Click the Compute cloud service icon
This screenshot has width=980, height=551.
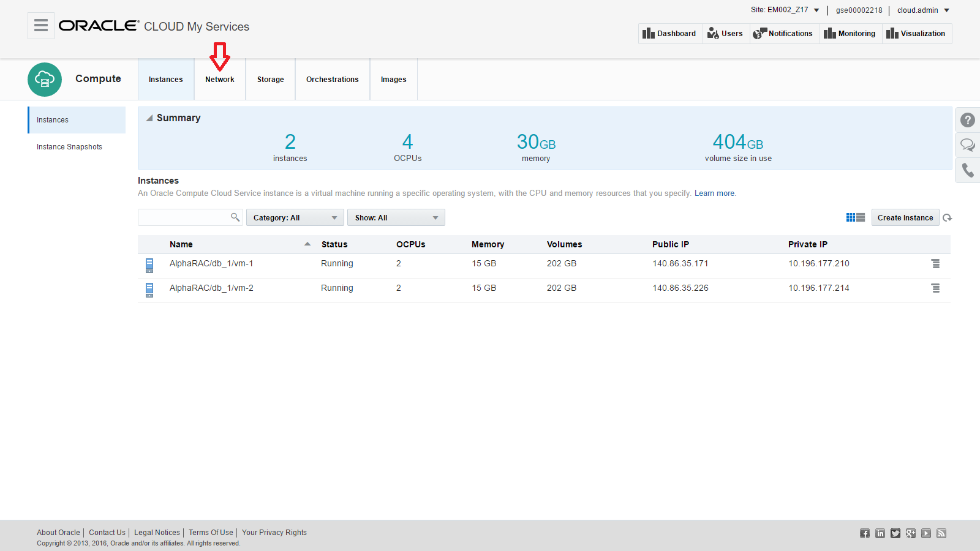(45, 80)
